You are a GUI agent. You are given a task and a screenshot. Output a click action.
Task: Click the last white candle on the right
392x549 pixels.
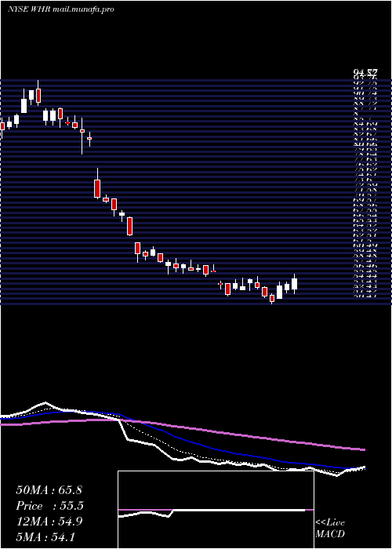(294, 284)
